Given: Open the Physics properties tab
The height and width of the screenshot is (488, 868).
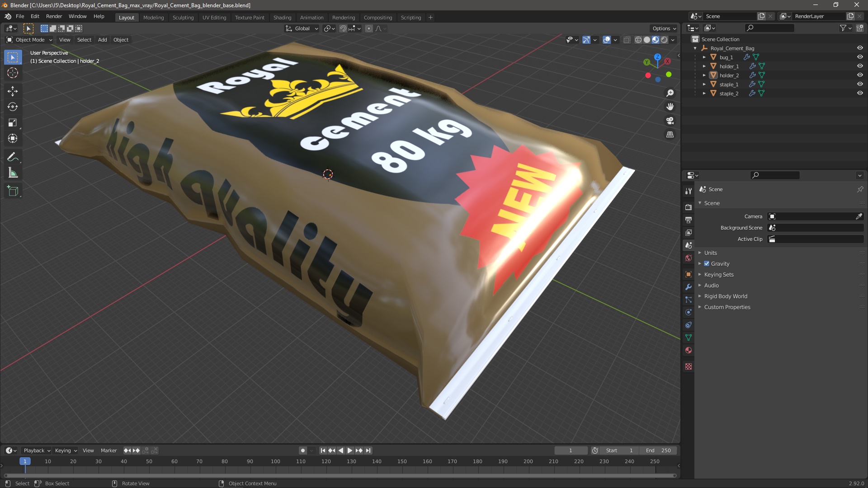Looking at the screenshot, I should click(689, 312).
